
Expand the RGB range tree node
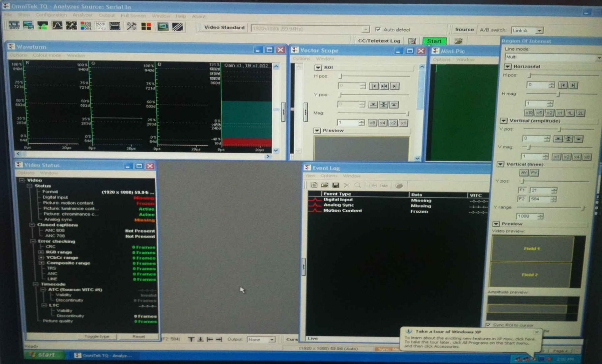point(41,252)
